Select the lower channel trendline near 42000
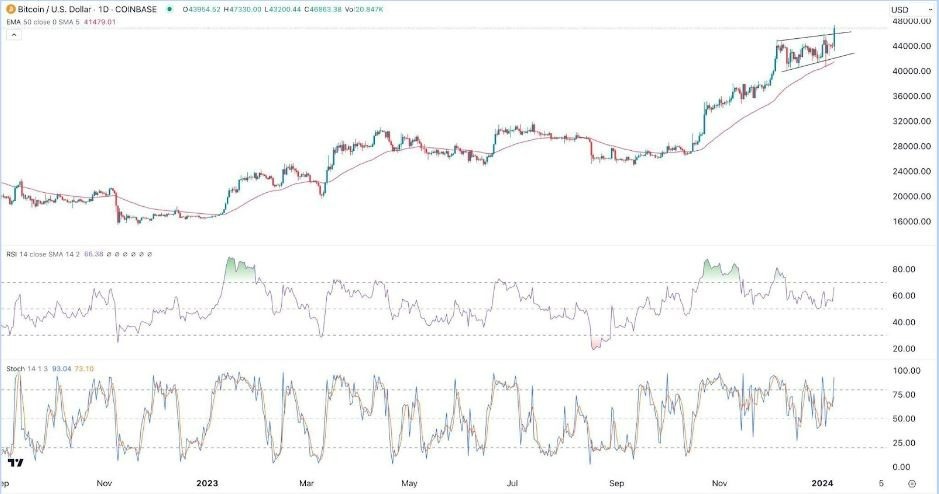Image resolution: width=939 pixels, height=494 pixels. coord(820,62)
